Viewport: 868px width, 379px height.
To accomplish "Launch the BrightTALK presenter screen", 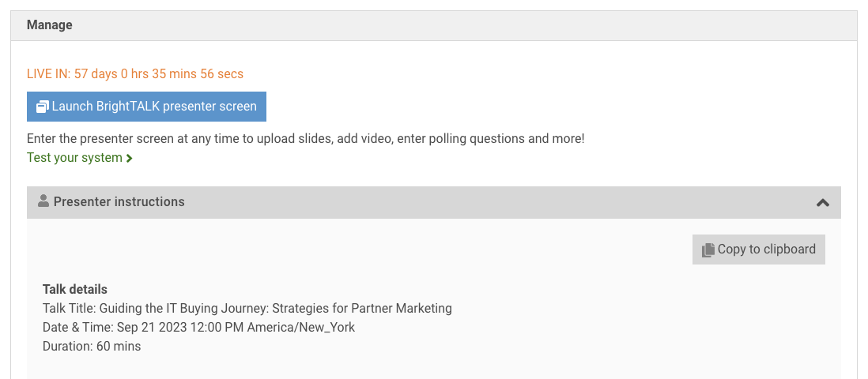I will click(146, 107).
